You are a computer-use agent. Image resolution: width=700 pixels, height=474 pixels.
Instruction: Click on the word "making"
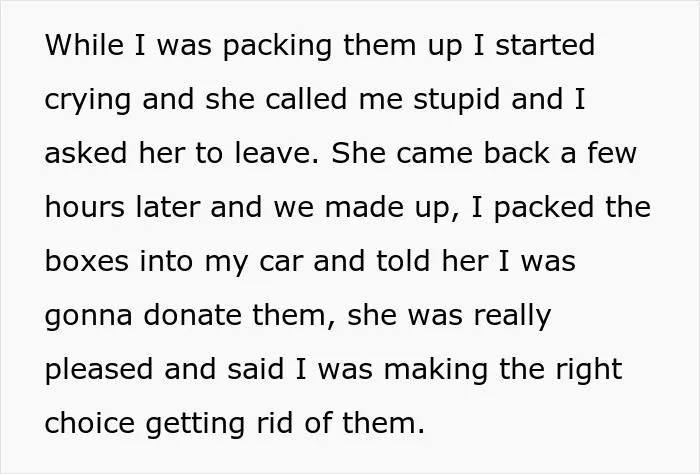[x=435, y=371]
